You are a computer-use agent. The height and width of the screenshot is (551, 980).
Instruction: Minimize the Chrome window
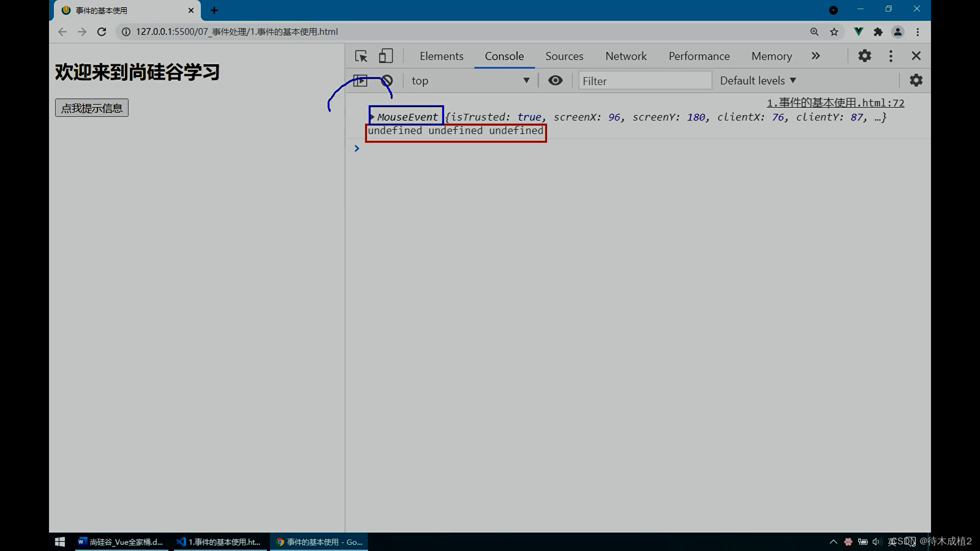coord(861,9)
